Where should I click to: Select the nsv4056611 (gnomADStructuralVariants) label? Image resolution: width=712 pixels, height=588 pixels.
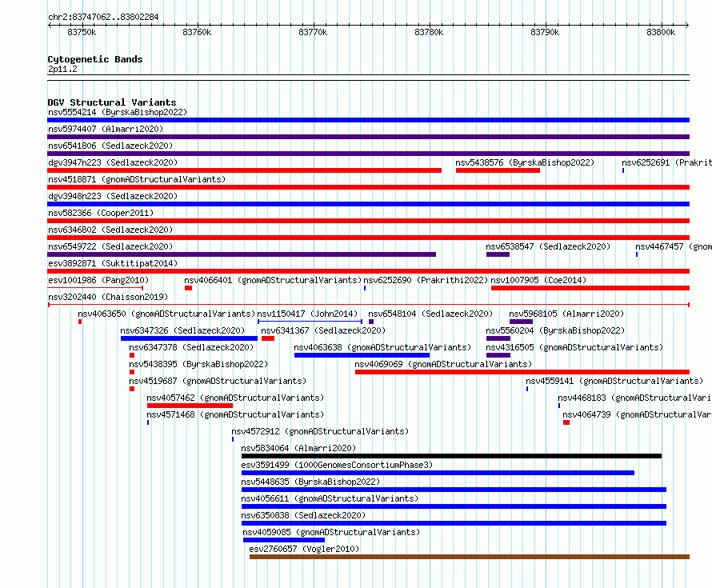(330, 498)
